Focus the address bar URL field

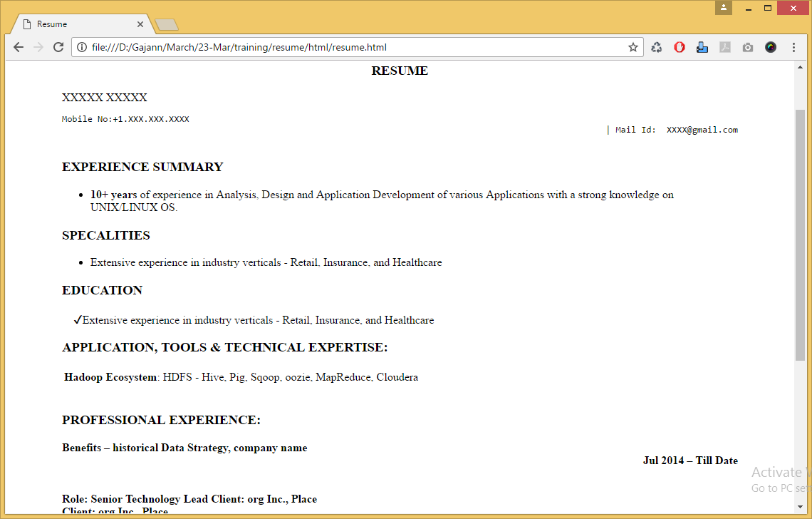click(x=358, y=47)
